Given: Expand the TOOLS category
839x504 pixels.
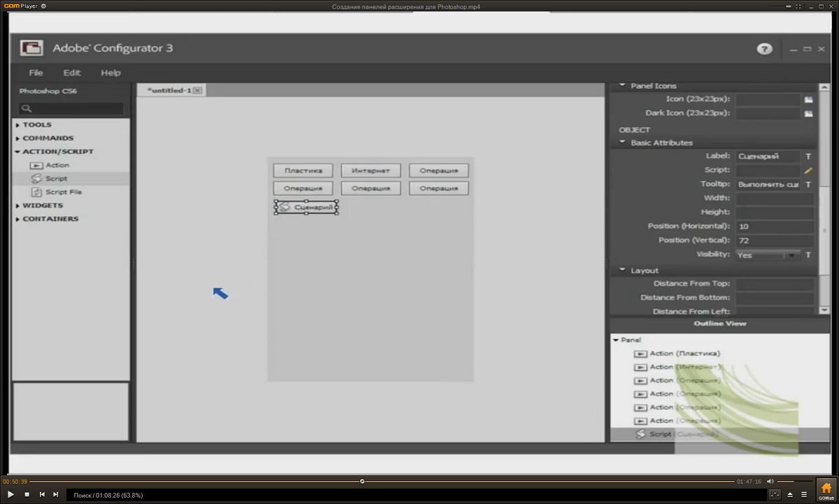Looking at the screenshot, I should 37,125.
